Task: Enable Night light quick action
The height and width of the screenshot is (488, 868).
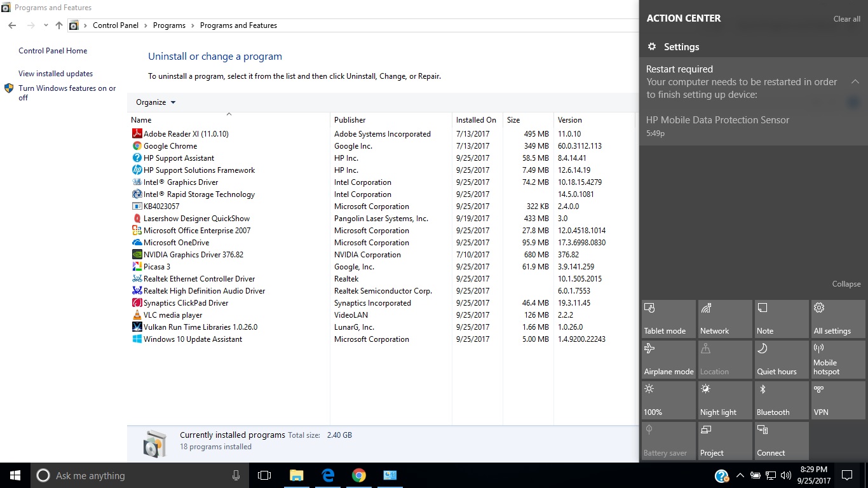Action: click(724, 400)
